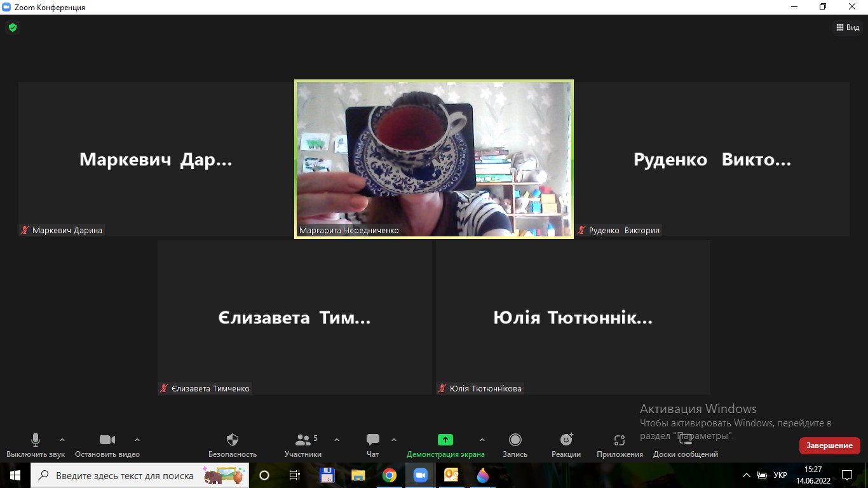Open Доски сообщений whiteboards
Screen dimensions: 868x488
[686, 445]
